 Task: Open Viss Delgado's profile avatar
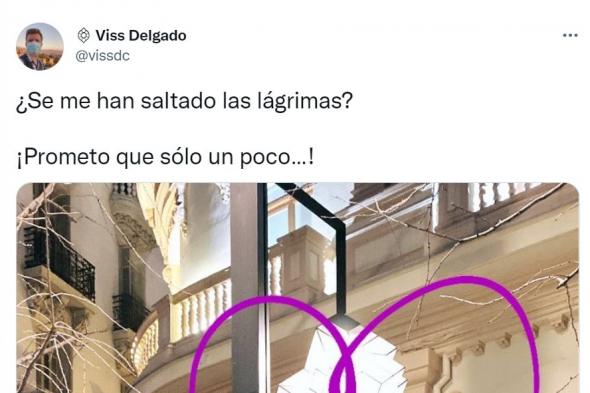[x=40, y=46]
